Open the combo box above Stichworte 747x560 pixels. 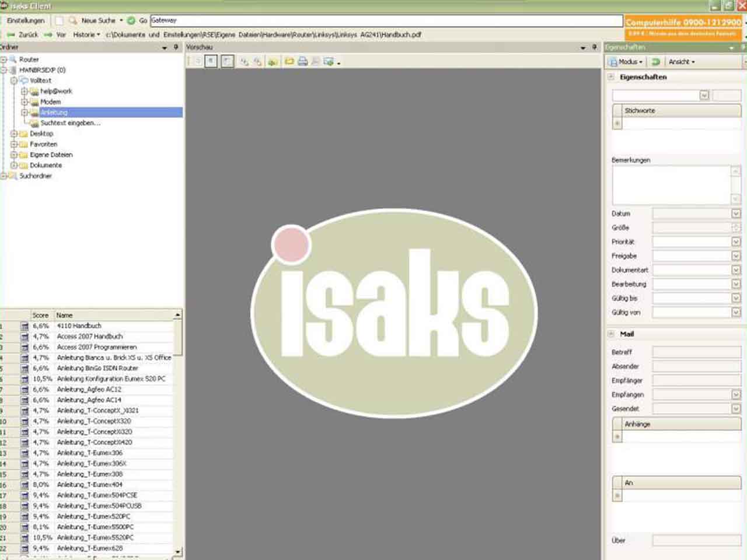[704, 95]
